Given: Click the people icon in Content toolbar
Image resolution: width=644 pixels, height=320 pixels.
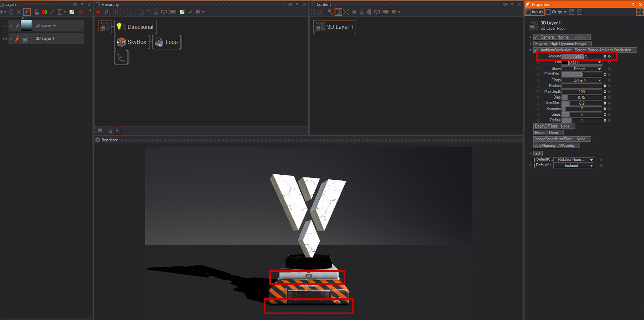Looking at the screenshot, I should (x=369, y=12).
